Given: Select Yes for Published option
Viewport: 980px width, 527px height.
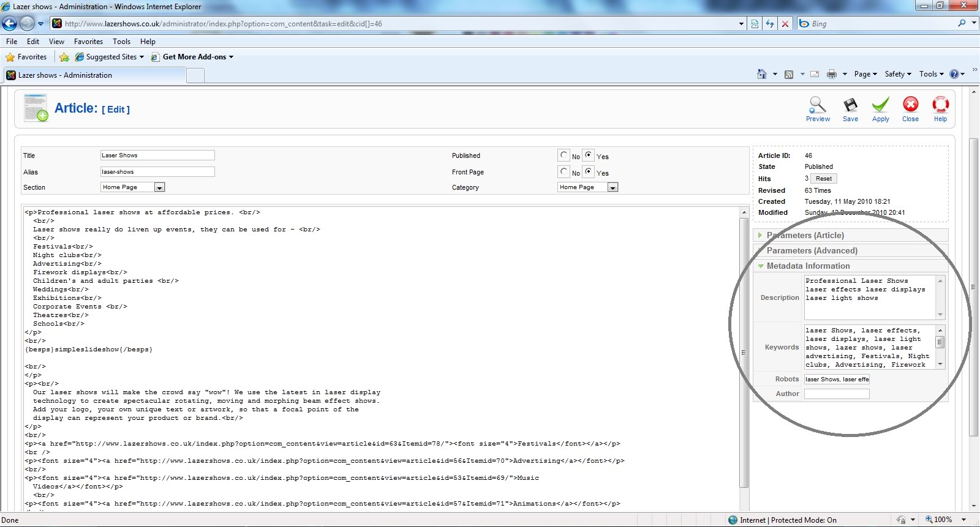Looking at the screenshot, I should (x=589, y=155).
